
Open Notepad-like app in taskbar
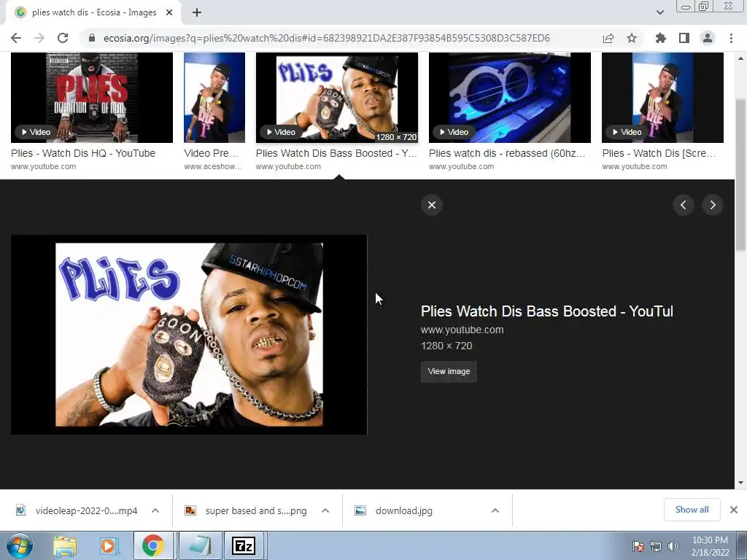click(x=201, y=545)
